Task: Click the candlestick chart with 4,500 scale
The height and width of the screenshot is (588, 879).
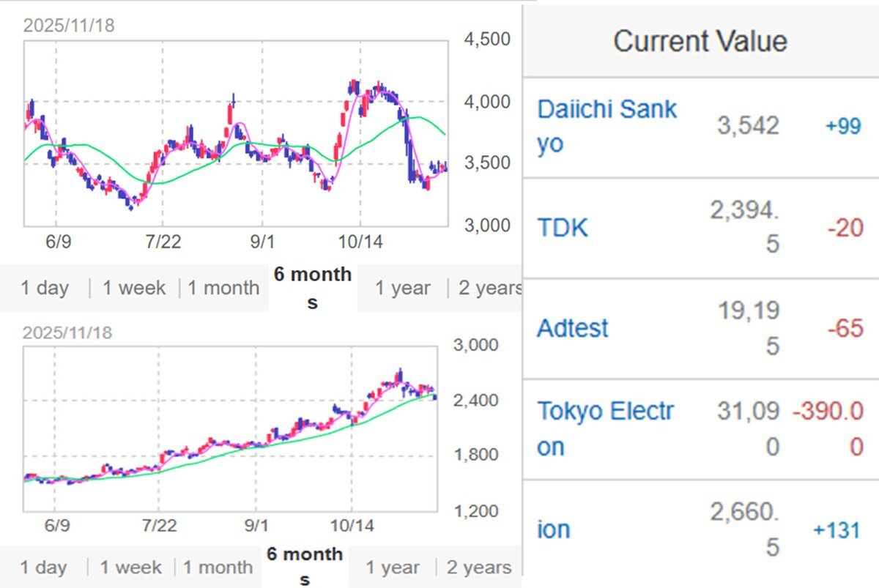Action: [x=235, y=133]
